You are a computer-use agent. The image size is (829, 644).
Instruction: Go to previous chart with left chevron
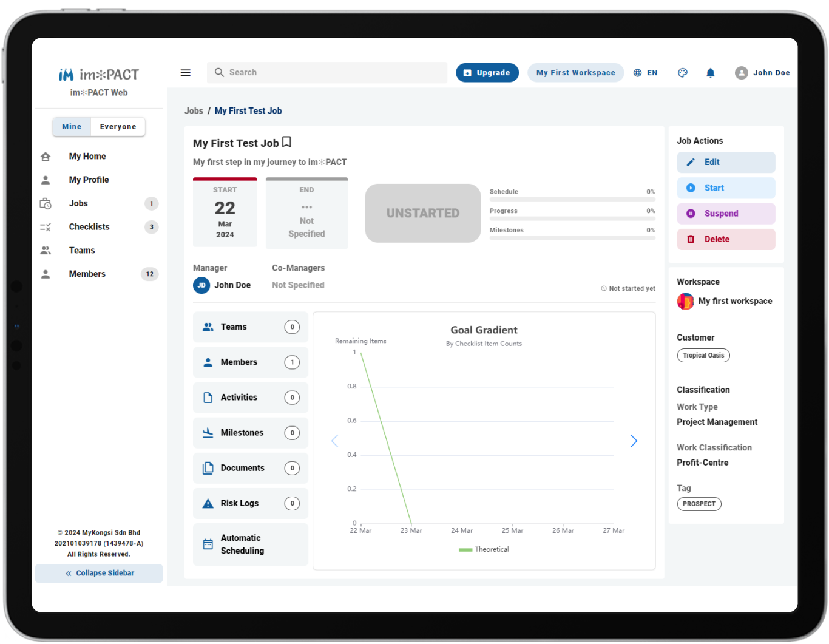334,441
